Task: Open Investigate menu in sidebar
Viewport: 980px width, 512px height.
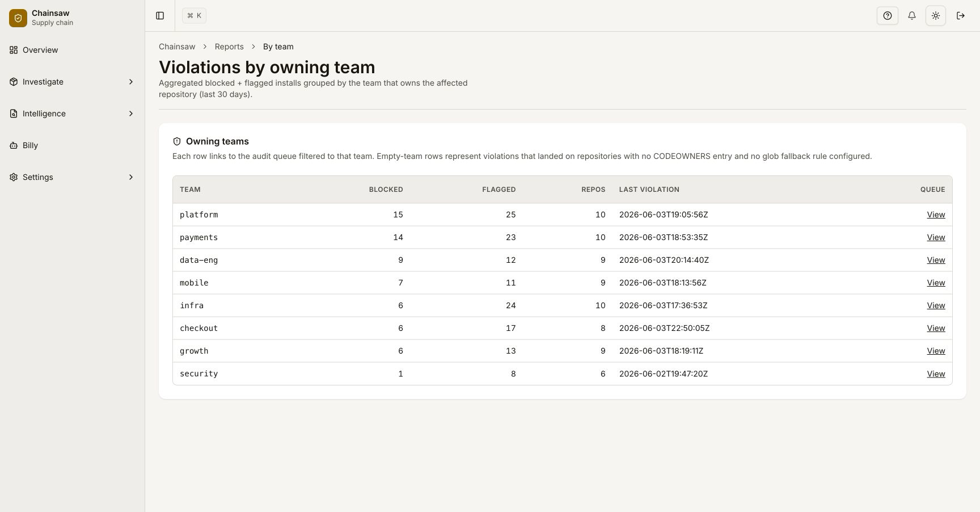Action: point(72,82)
